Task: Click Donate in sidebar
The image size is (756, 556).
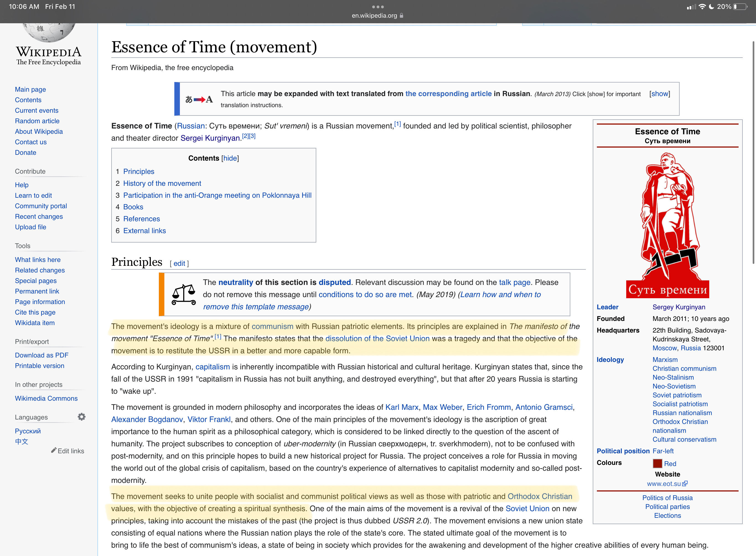Action: click(25, 153)
